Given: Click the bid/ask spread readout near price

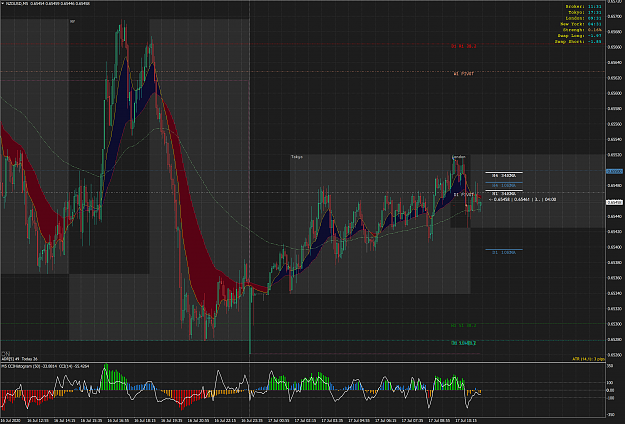Looking at the screenshot, I should pyautogui.click(x=522, y=200).
